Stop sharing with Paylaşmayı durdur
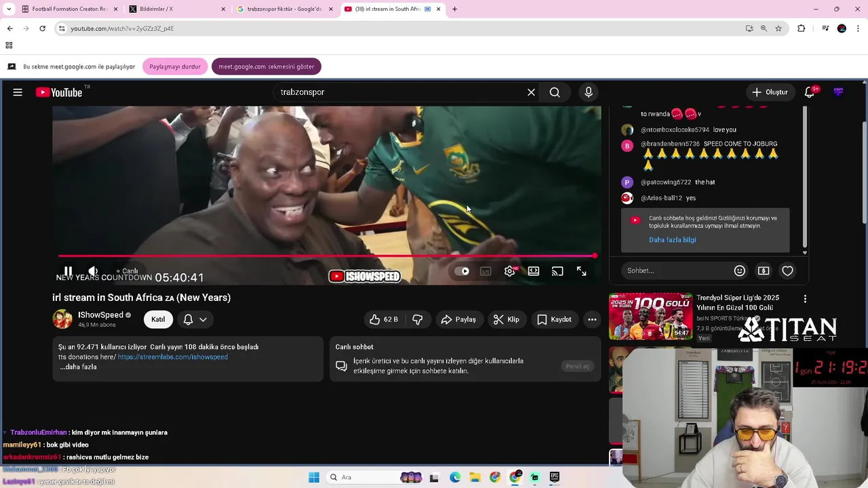 pyautogui.click(x=175, y=66)
